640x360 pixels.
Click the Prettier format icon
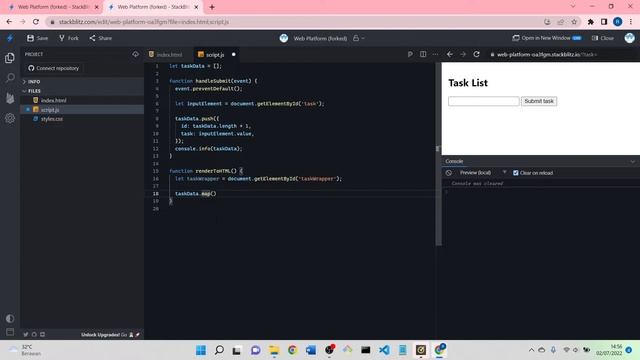pyautogui.click(x=410, y=54)
